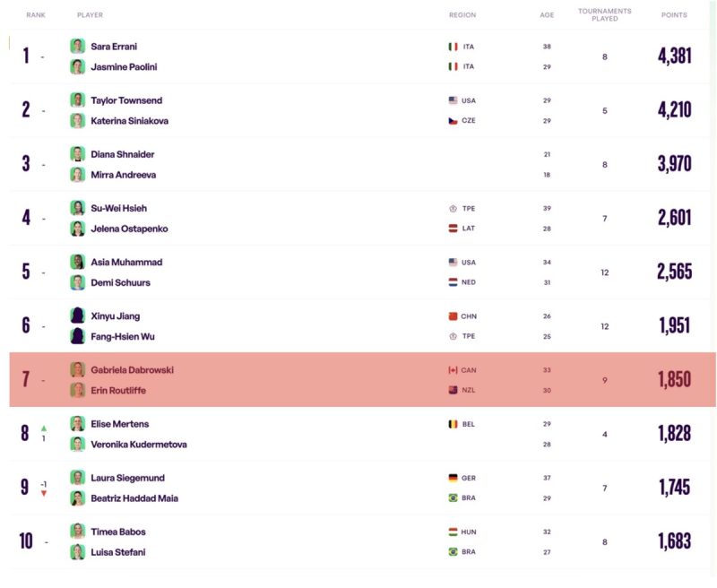Open Su-Wei Hsieh's profile link
The height and width of the screenshot is (588, 717).
pyautogui.click(x=119, y=209)
